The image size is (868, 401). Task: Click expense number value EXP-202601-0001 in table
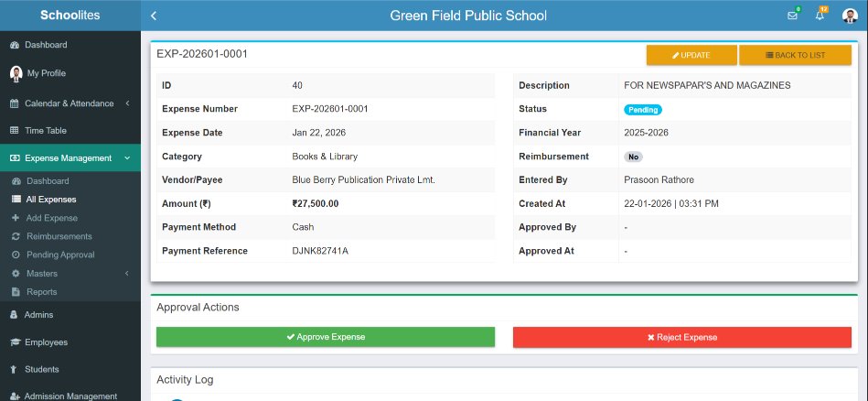(x=330, y=109)
